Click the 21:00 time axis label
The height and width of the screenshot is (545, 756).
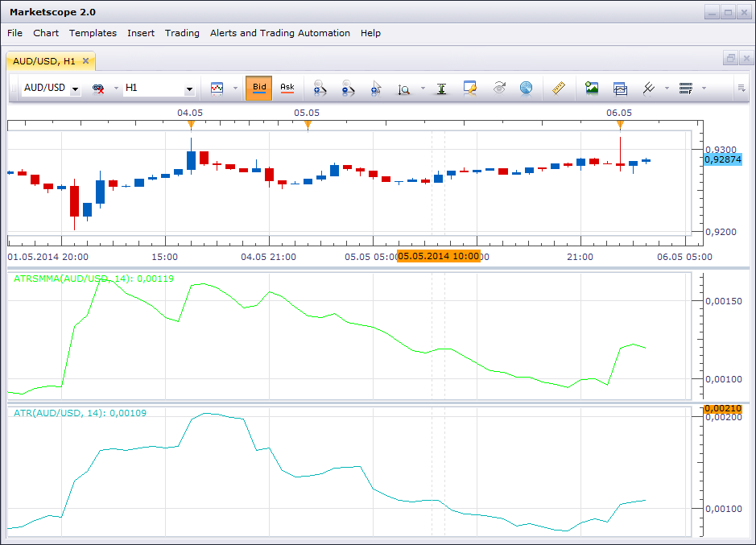[x=580, y=257]
